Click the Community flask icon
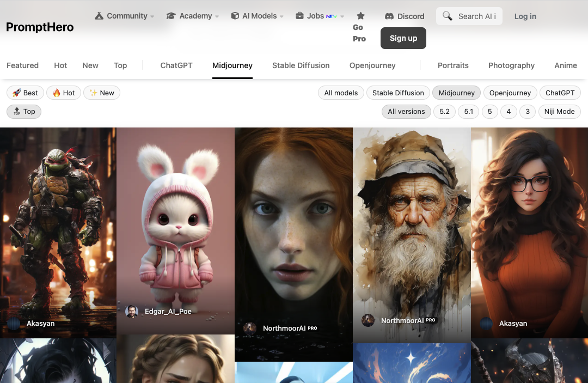Screen dimensions: 588x383 [x=99, y=16]
